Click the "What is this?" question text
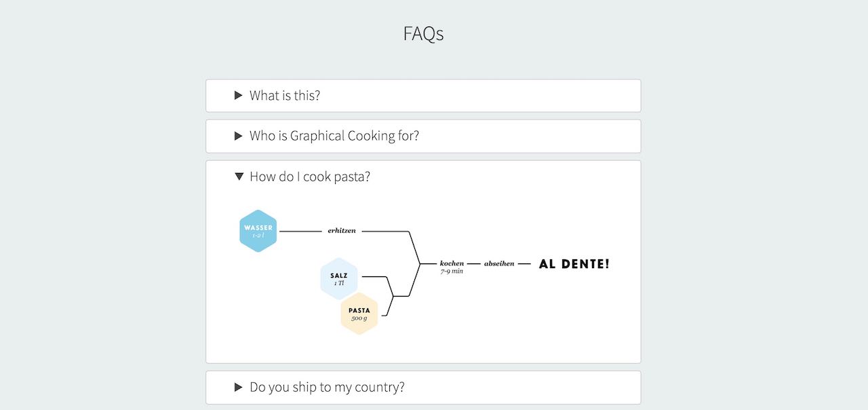The height and width of the screenshot is (410, 868). 285,96
